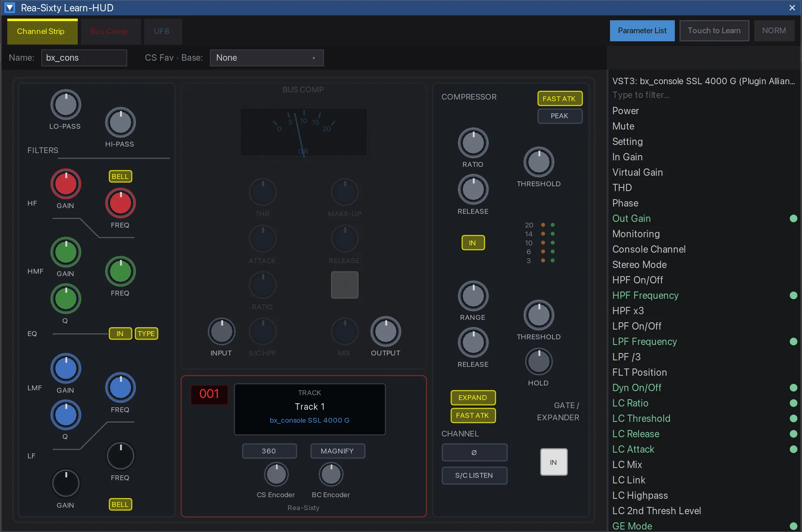Click the Name input field
The width and height of the screenshot is (802, 532).
(84, 58)
